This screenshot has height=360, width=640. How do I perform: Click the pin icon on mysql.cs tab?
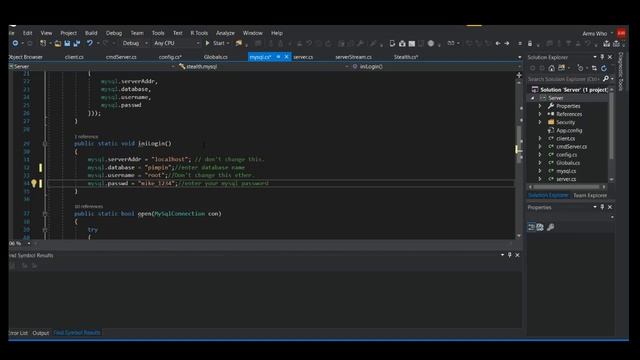click(278, 57)
